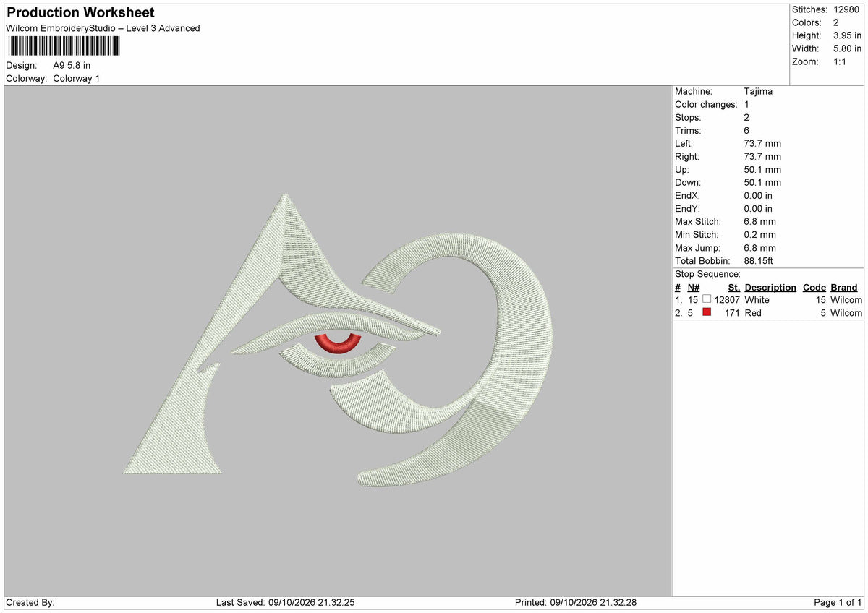Click the "Trims:" label
Screen dimensions: 868x613
(x=688, y=130)
